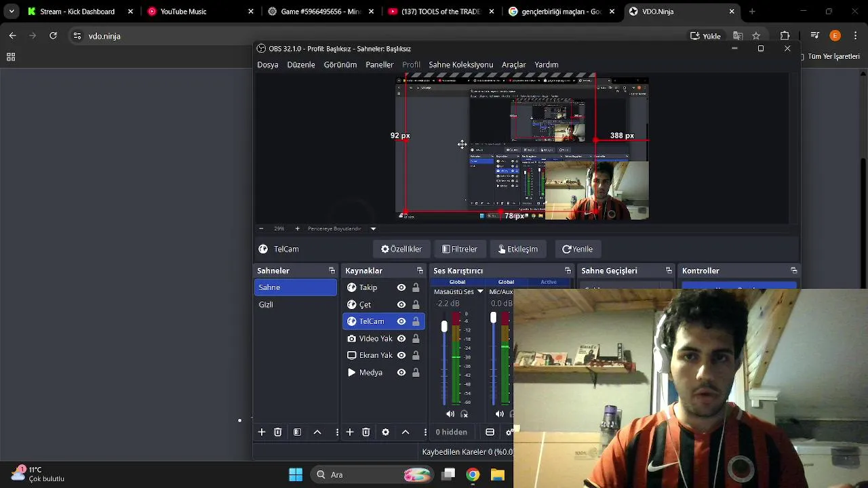The height and width of the screenshot is (488, 868).
Task: Undock the Kontroller panel
Action: click(793, 270)
